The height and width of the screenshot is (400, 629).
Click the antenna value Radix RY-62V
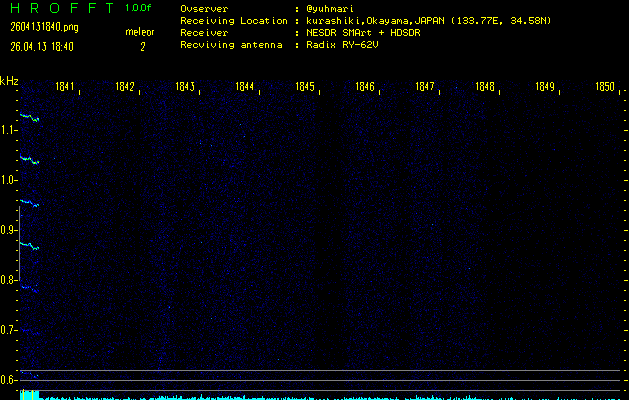(342, 45)
